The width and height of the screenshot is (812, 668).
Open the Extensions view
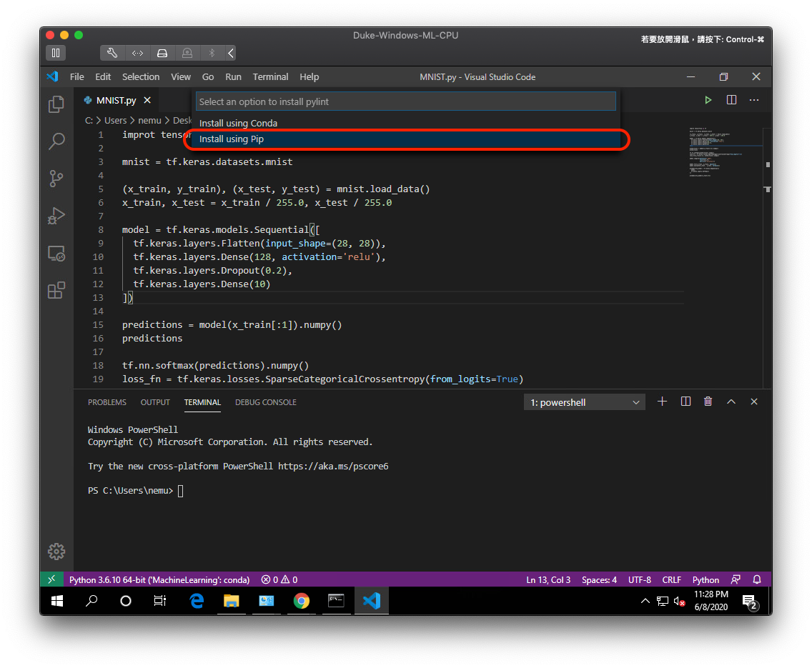(x=56, y=290)
